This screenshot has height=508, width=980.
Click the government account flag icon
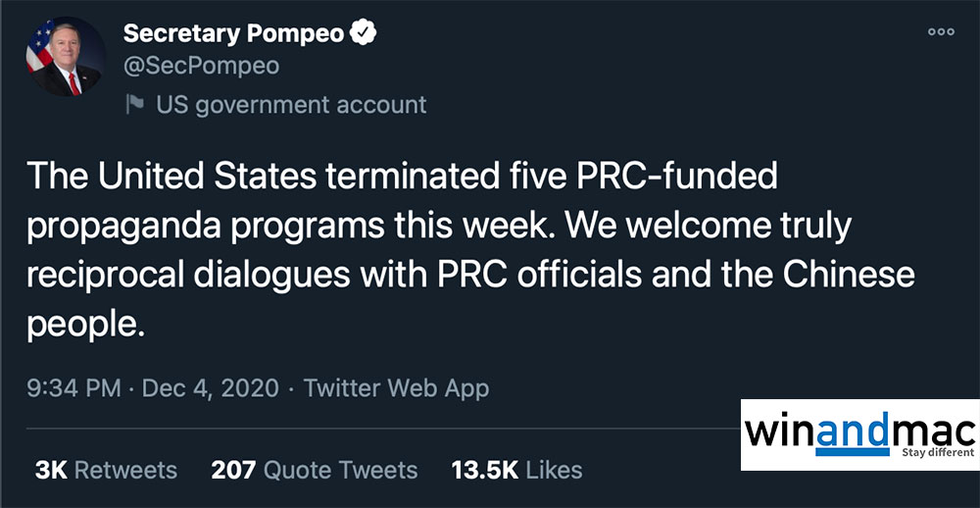click(136, 104)
